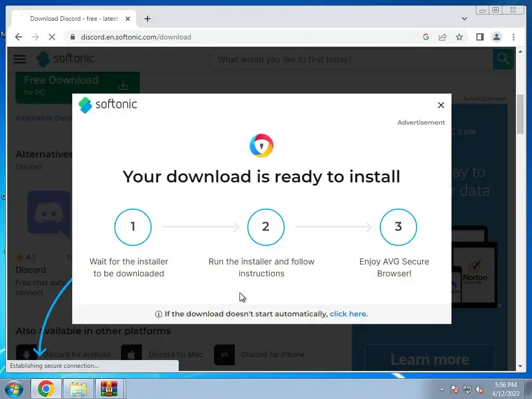Click the vertical scrollbar thumb
The height and width of the screenshot is (399, 532).
[520, 115]
